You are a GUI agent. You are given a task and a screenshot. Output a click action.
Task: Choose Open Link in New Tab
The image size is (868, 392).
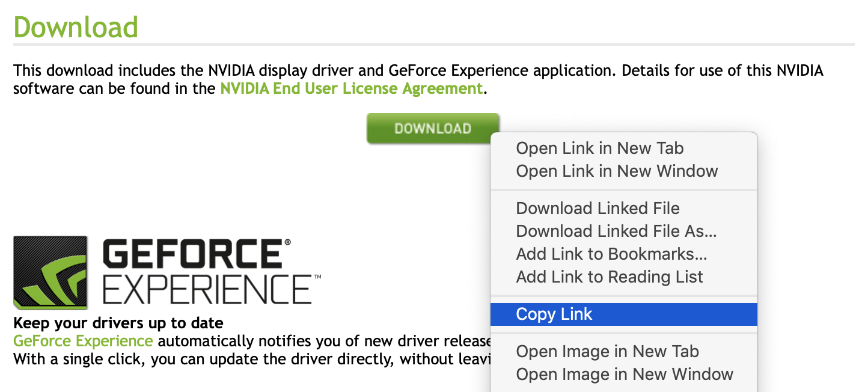599,148
